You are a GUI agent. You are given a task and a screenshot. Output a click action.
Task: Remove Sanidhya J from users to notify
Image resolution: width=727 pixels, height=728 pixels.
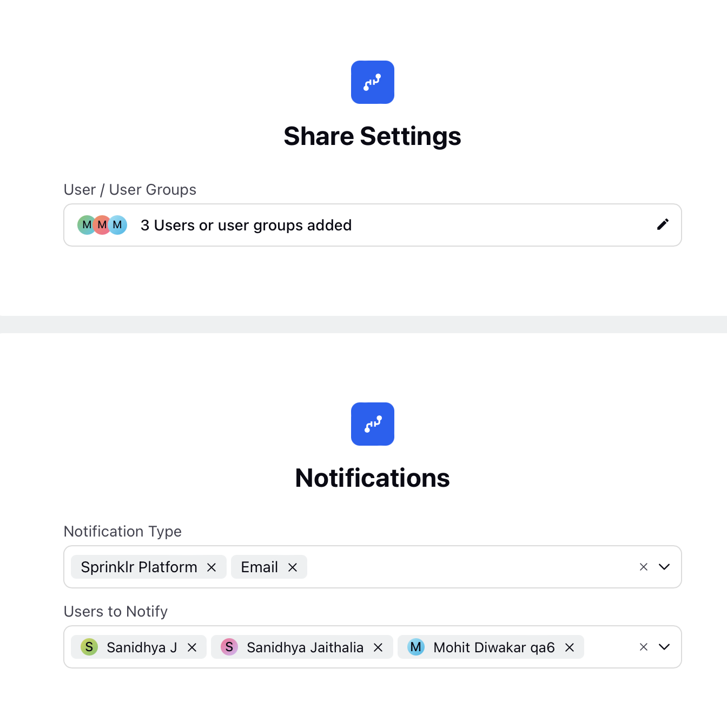pyautogui.click(x=192, y=647)
